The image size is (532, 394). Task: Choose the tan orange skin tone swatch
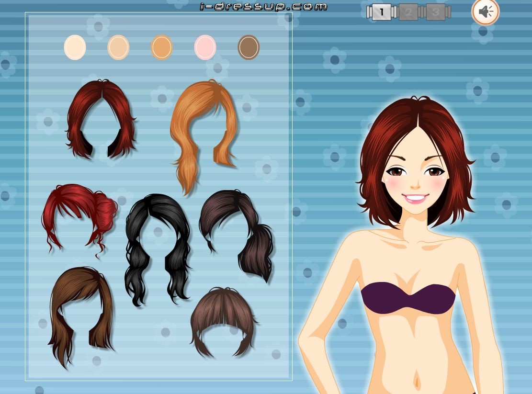point(161,47)
